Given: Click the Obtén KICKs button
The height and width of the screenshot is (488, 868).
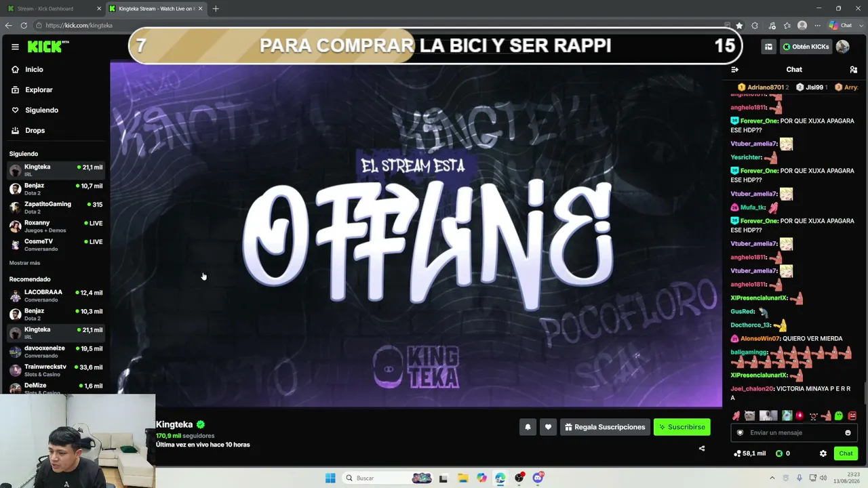Looking at the screenshot, I should click(806, 47).
